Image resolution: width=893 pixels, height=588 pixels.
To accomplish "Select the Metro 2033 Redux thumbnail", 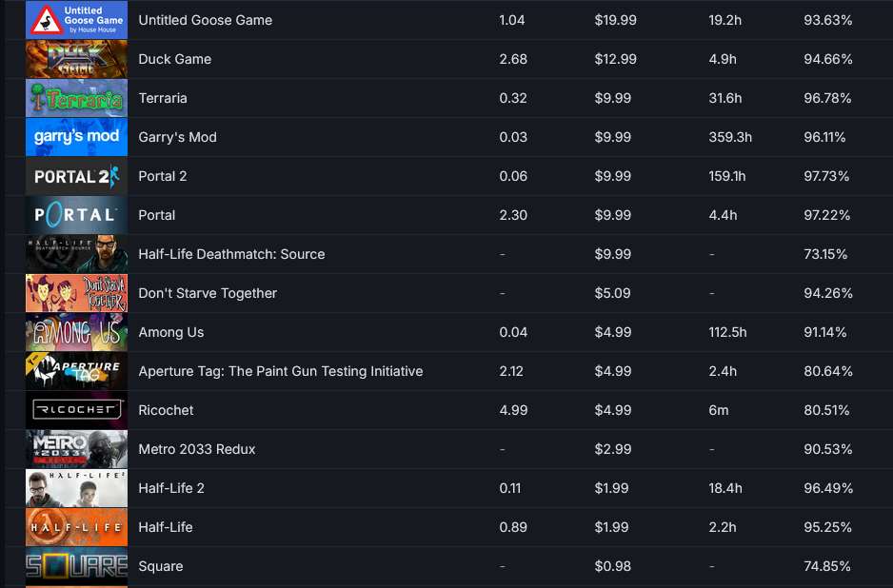I will tap(76, 449).
